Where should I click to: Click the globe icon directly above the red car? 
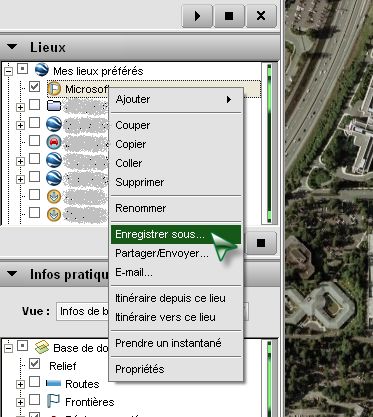54,124
